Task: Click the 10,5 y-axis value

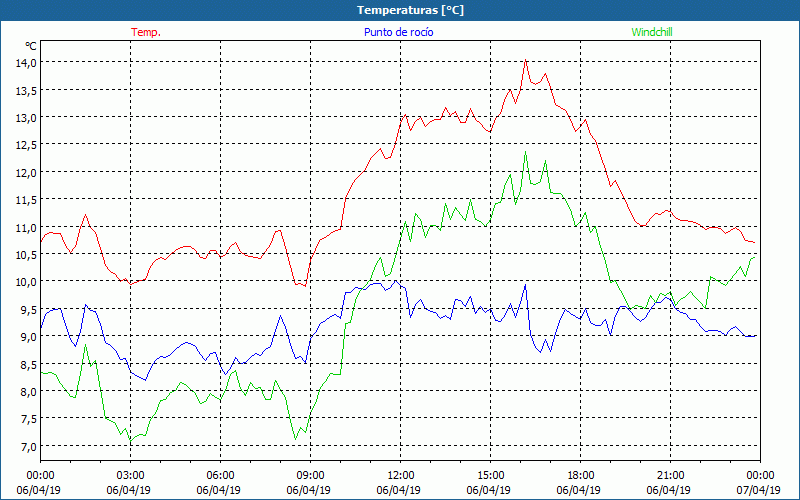Action: (26, 254)
